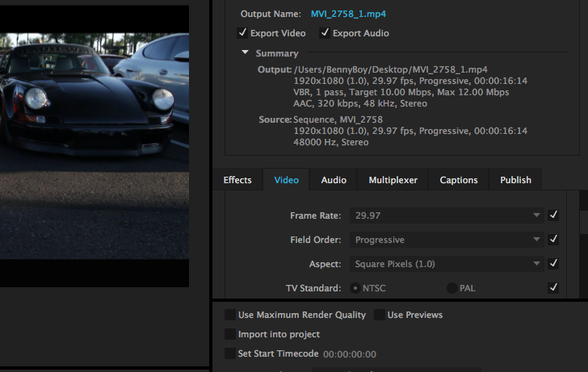Enable the Set Start Timecode checkbox
This screenshot has height=372, width=588.
[x=230, y=353]
